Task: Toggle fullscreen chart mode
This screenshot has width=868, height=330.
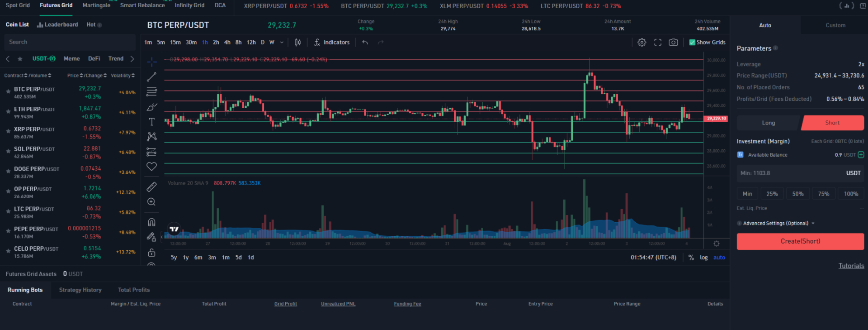Action: pos(658,42)
